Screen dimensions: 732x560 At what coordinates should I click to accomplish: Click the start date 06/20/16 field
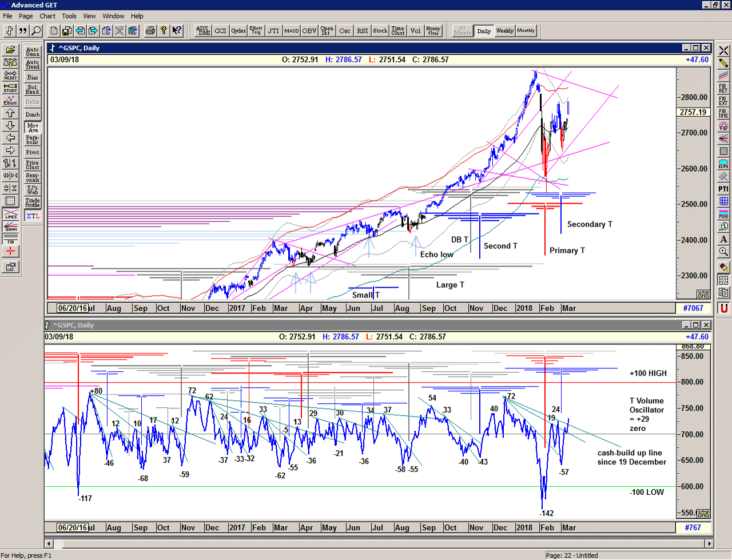click(x=73, y=308)
